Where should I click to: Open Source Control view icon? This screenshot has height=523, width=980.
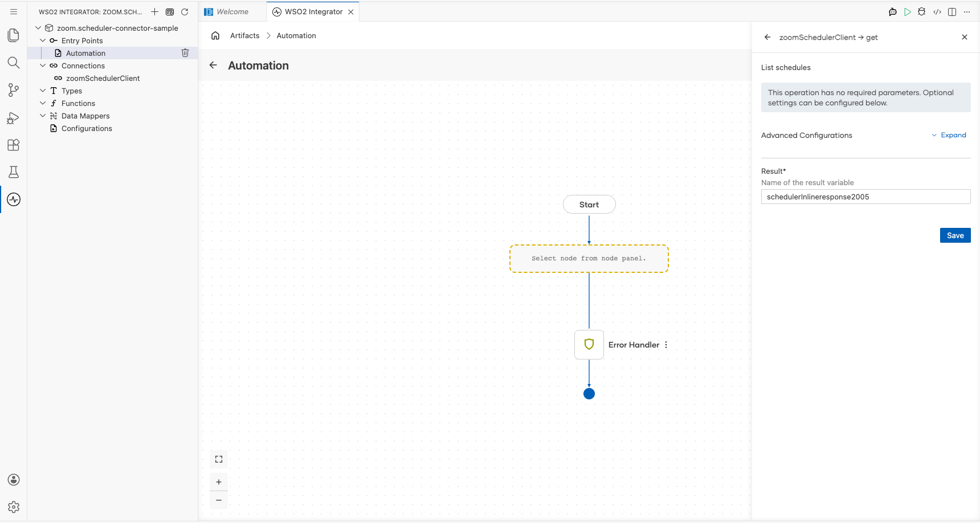tap(14, 90)
